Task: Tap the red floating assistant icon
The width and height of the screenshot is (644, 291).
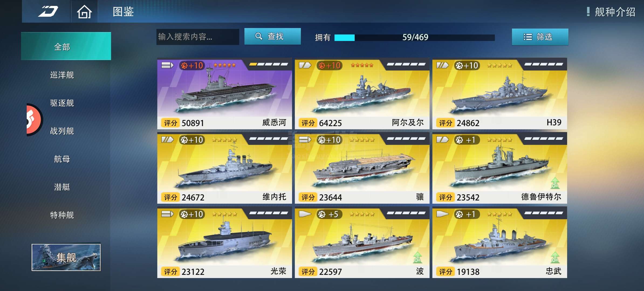Action: [x=34, y=120]
